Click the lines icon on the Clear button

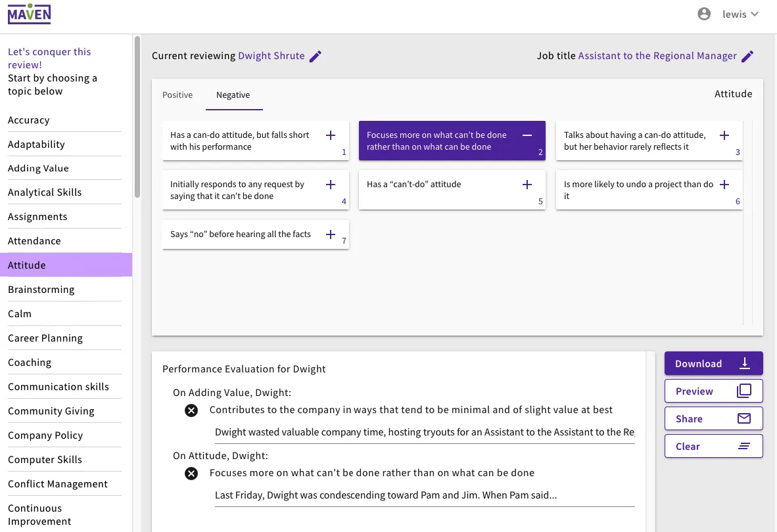coord(744,446)
